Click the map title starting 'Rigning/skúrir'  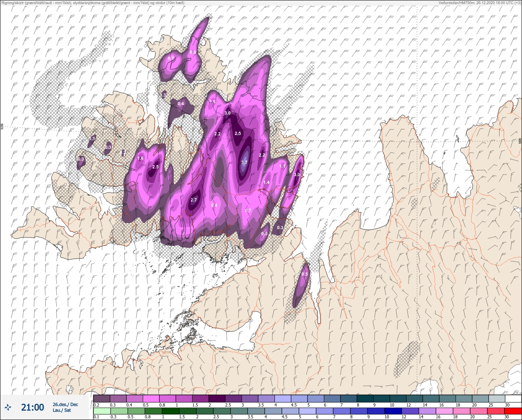point(93,2)
